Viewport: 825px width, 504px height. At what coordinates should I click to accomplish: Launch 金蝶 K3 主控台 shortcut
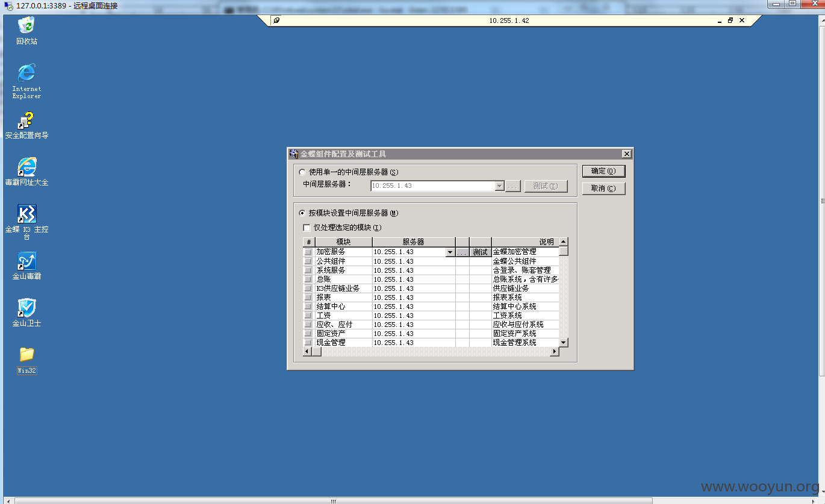pyautogui.click(x=26, y=222)
